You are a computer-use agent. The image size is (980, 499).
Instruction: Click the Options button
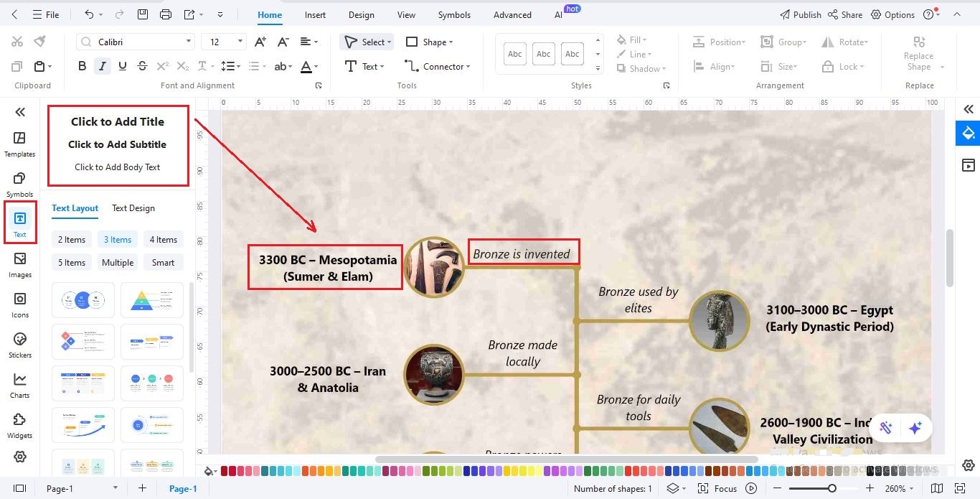pos(892,14)
